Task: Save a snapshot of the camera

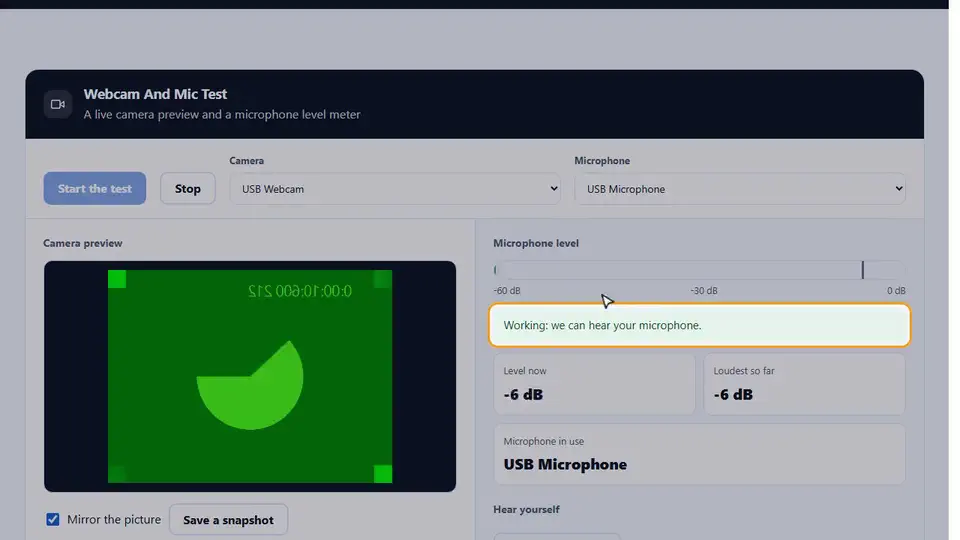Action: pos(228,520)
